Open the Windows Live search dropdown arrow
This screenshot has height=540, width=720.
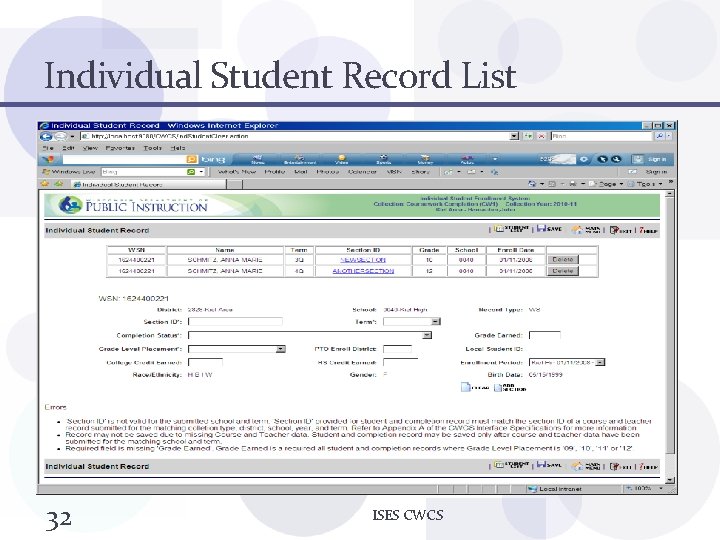pyautogui.click(x=201, y=172)
